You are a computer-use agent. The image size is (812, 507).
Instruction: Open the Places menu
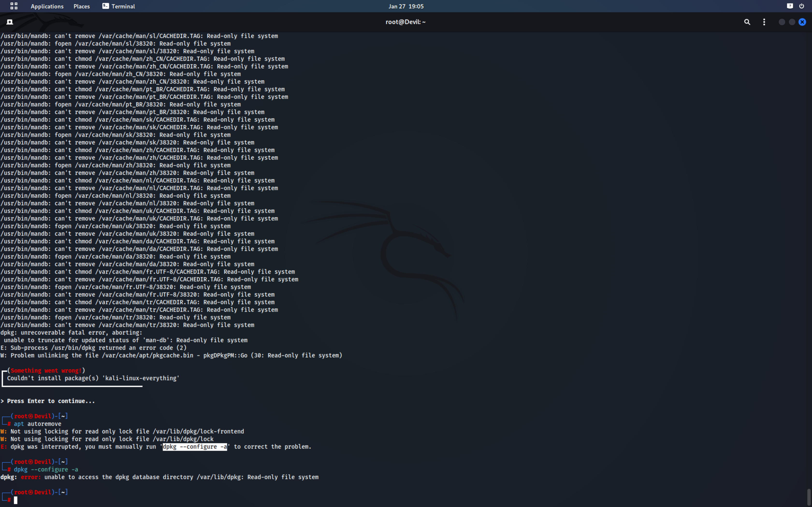tap(81, 6)
